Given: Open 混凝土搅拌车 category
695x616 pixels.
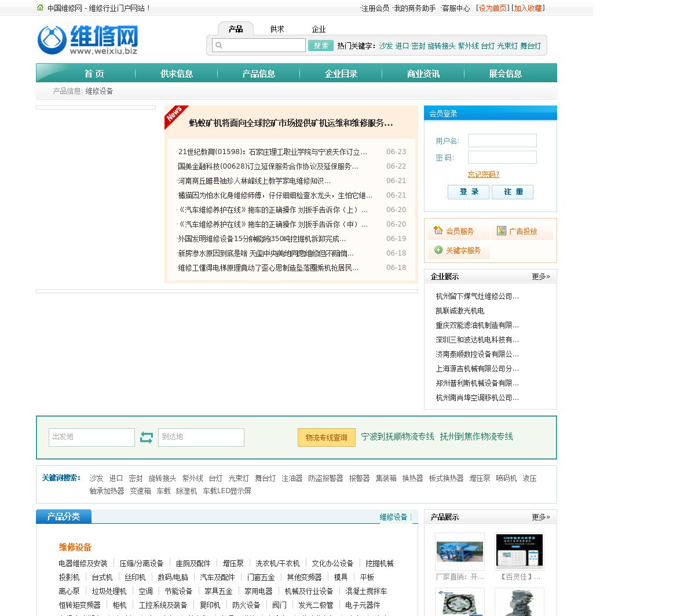Looking at the screenshot, I should coord(366,591).
